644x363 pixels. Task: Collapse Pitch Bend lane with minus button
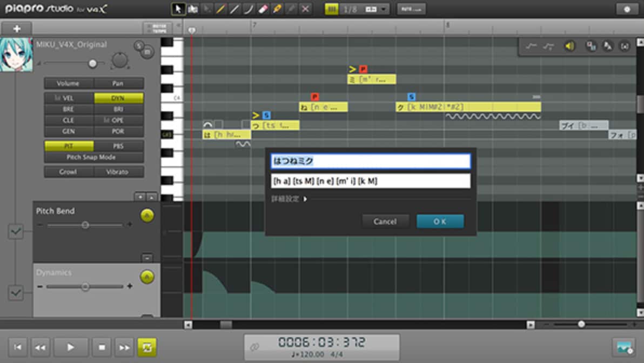tap(147, 258)
